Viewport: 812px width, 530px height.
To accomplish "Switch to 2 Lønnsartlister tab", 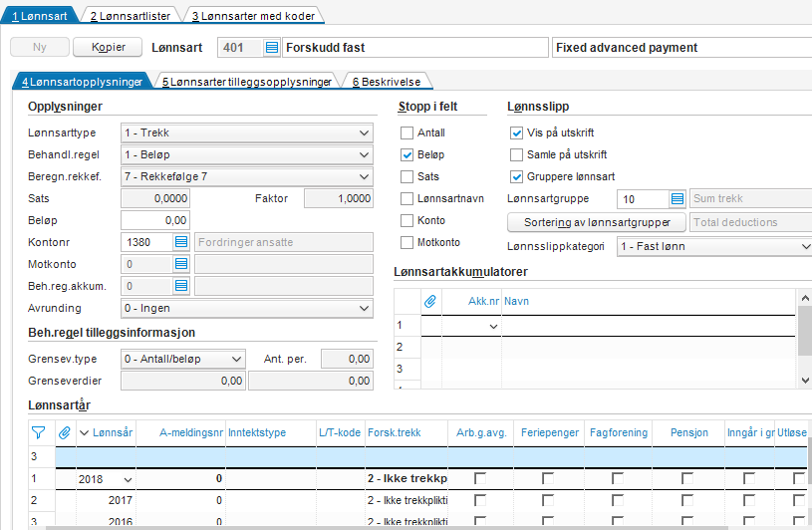I will click(x=130, y=16).
